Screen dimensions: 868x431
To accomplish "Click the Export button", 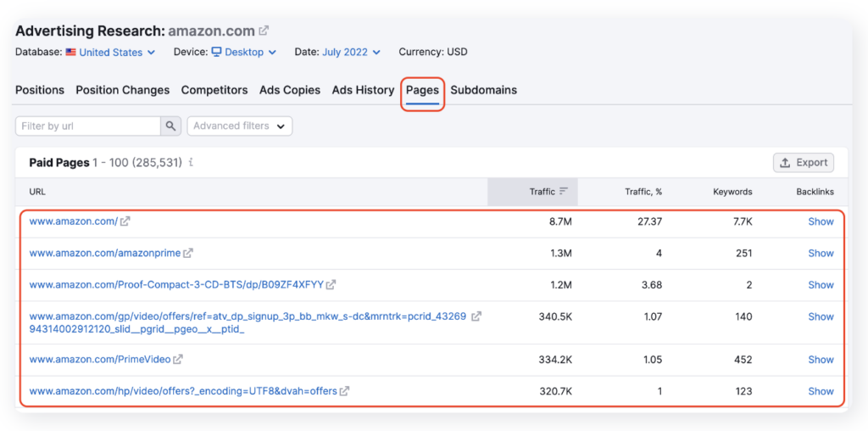I will pyautogui.click(x=804, y=163).
